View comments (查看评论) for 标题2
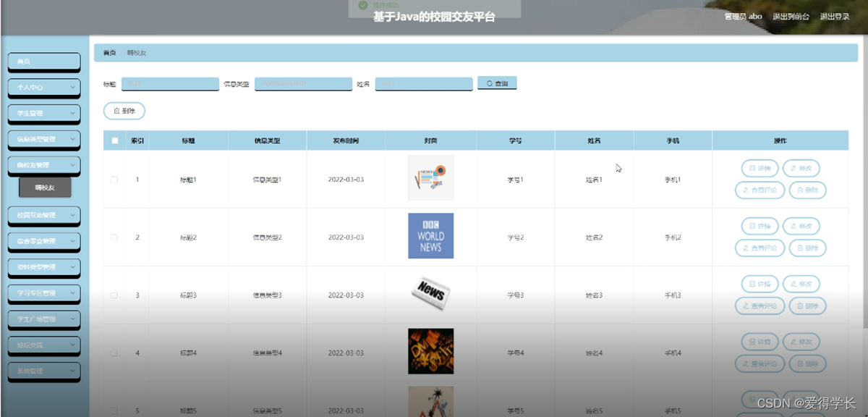Screen dimensions: 868x417 (x=759, y=248)
